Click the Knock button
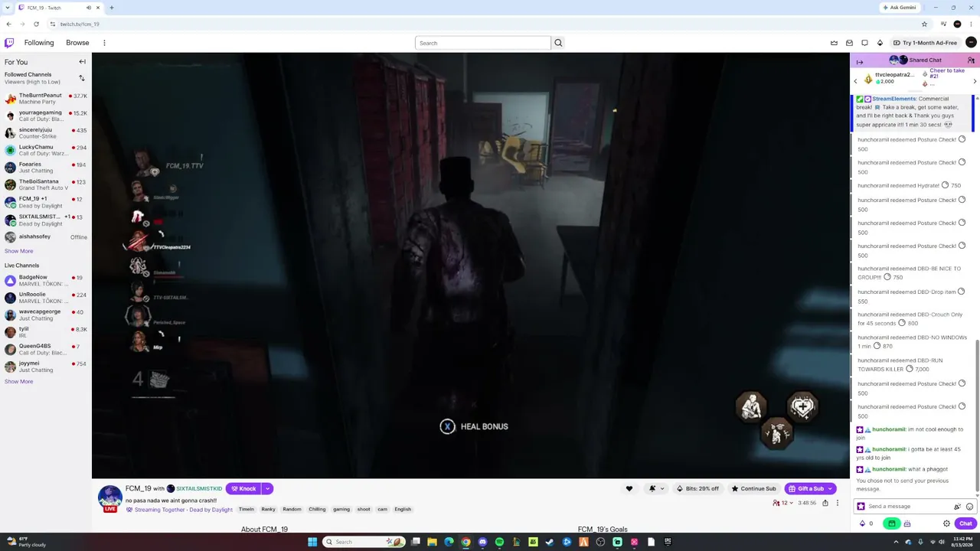The image size is (980, 551). point(243,489)
